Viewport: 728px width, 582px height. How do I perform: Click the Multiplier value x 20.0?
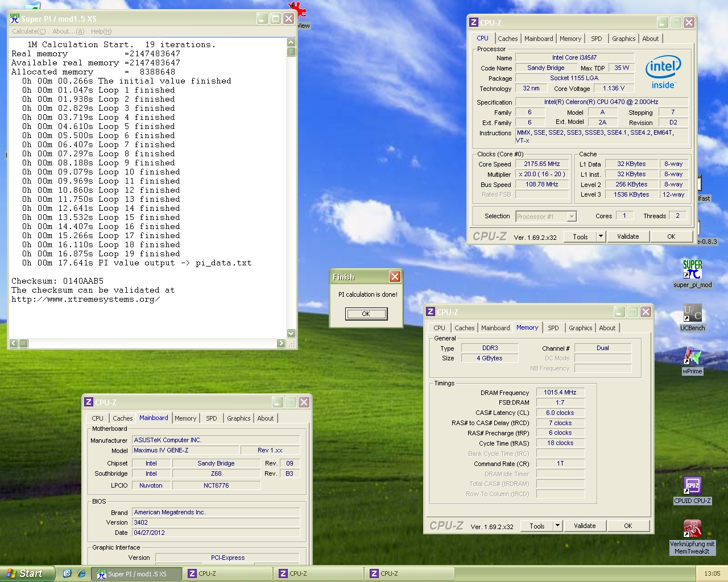[x=542, y=174]
